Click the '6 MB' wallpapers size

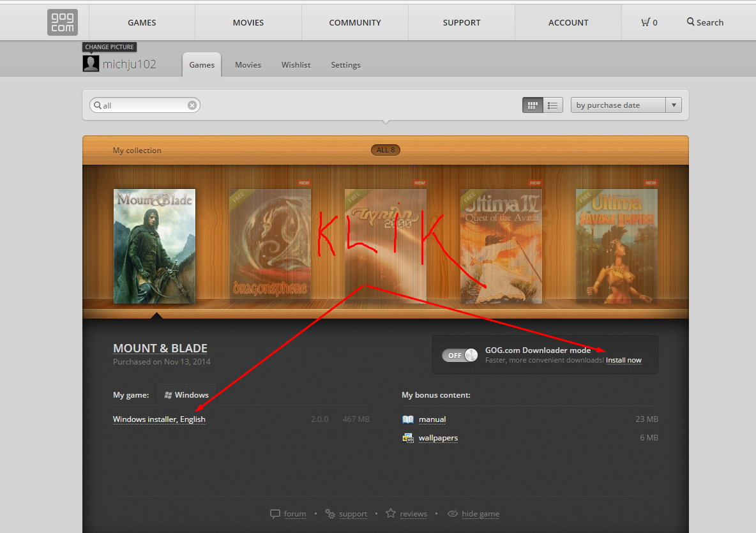[649, 438]
